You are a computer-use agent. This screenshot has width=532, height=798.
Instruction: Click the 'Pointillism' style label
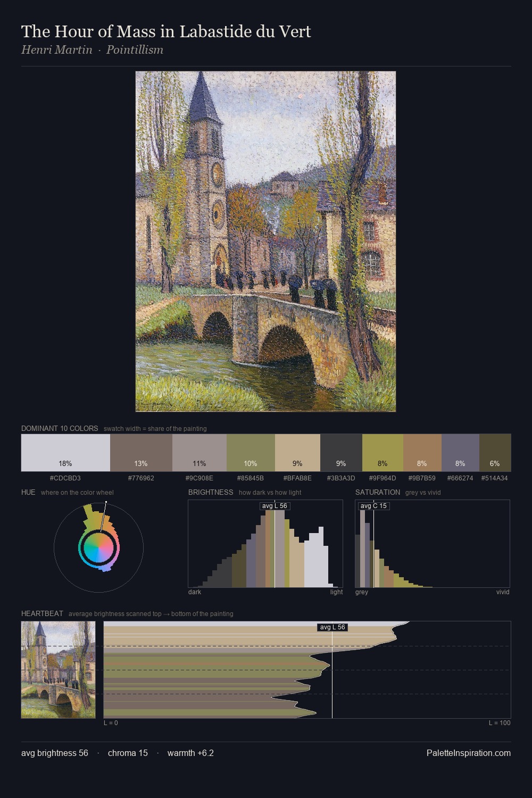pos(135,50)
